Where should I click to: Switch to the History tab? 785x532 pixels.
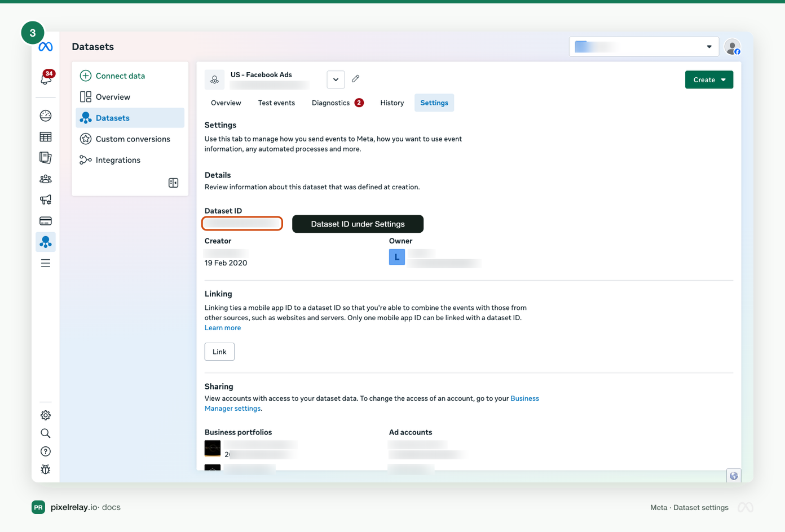pyautogui.click(x=392, y=103)
